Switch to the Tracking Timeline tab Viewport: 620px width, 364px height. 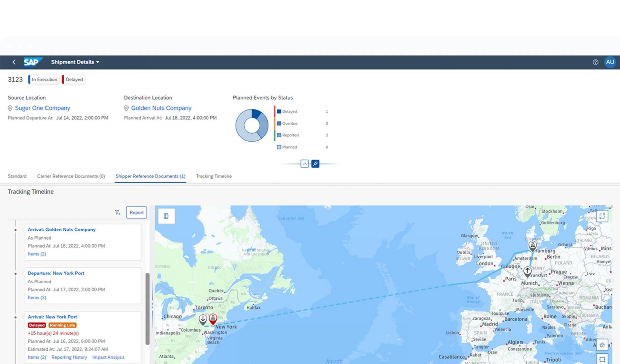click(x=214, y=176)
